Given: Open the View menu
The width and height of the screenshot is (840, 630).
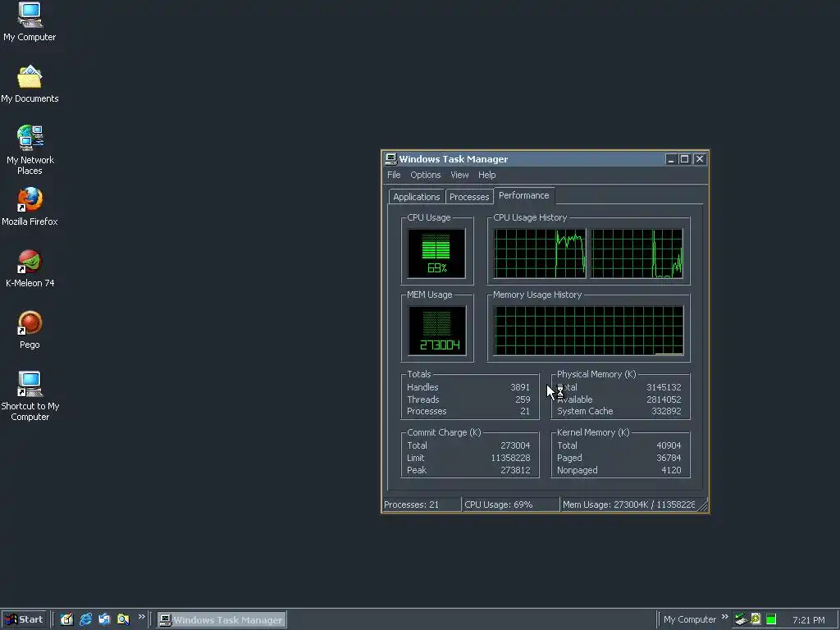Looking at the screenshot, I should (459, 176).
